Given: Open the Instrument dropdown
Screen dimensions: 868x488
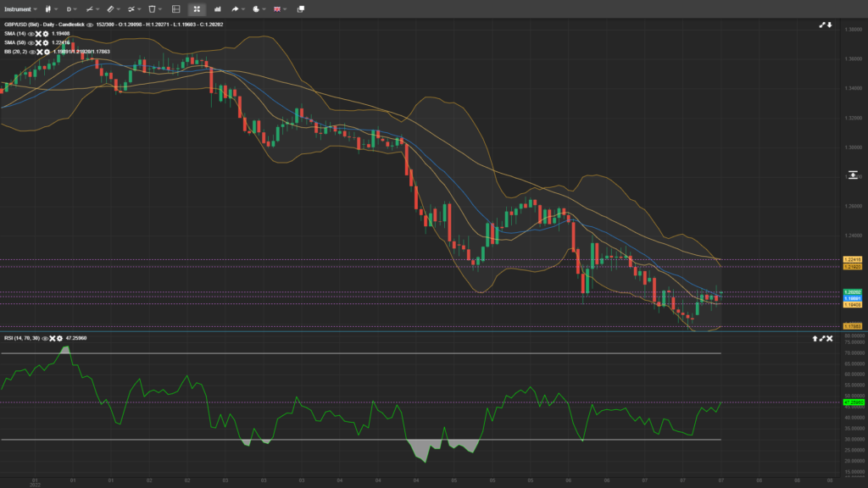Looking at the screenshot, I should [x=19, y=8].
